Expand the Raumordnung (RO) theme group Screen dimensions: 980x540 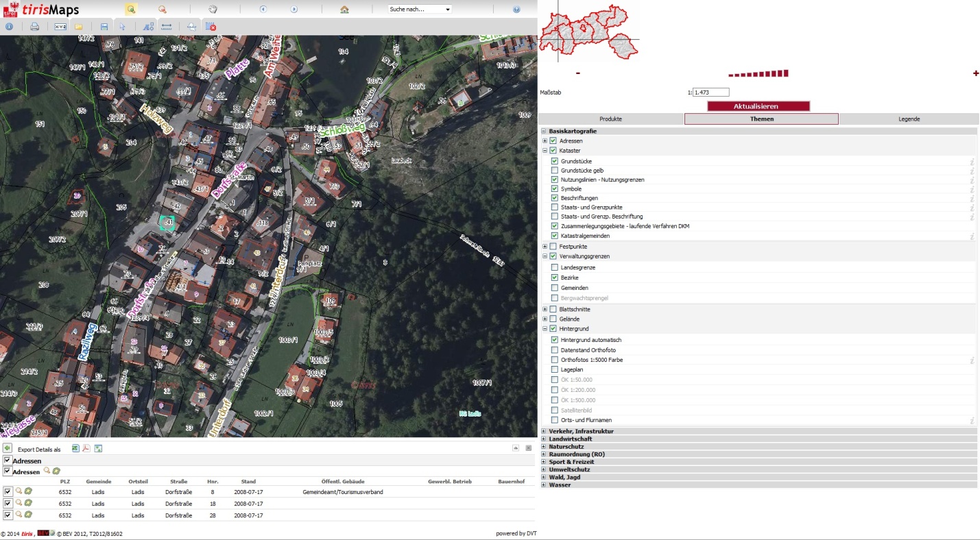pyautogui.click(x=544, y=454)
